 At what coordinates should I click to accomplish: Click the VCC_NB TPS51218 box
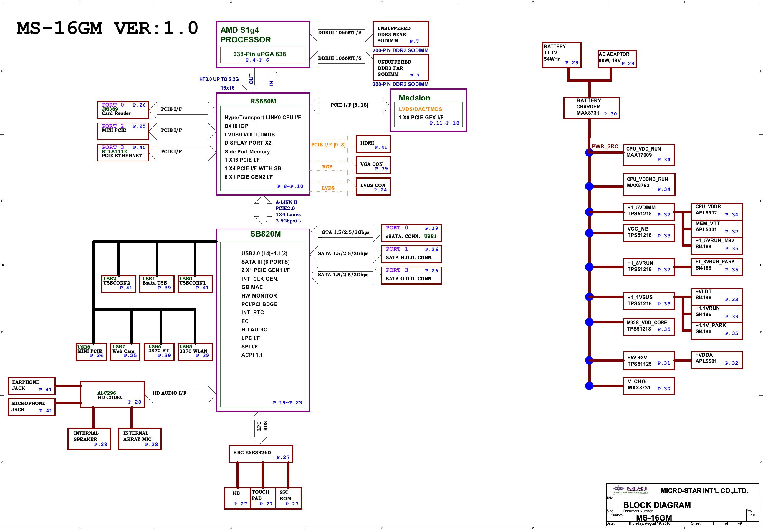649,233
